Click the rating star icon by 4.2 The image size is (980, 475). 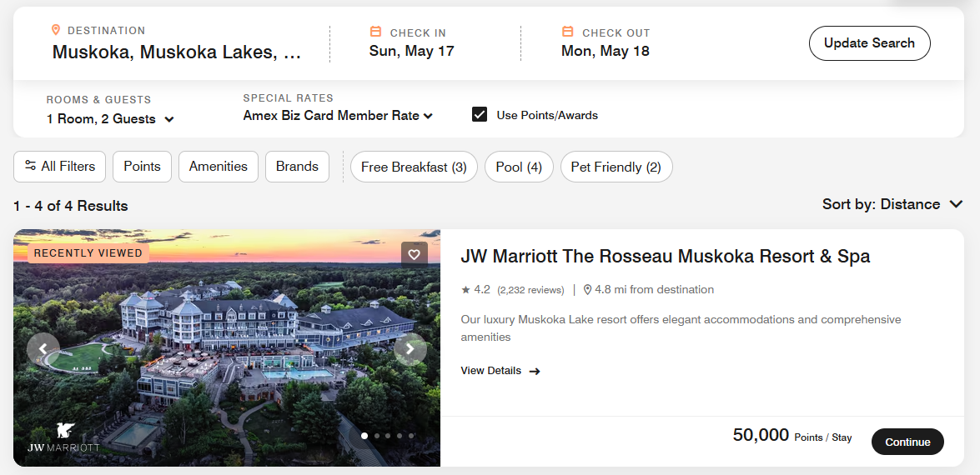tap(465, 290)
